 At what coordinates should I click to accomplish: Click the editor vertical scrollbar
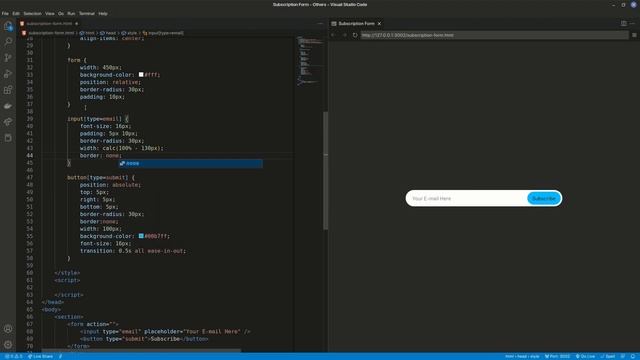point(325,171)
